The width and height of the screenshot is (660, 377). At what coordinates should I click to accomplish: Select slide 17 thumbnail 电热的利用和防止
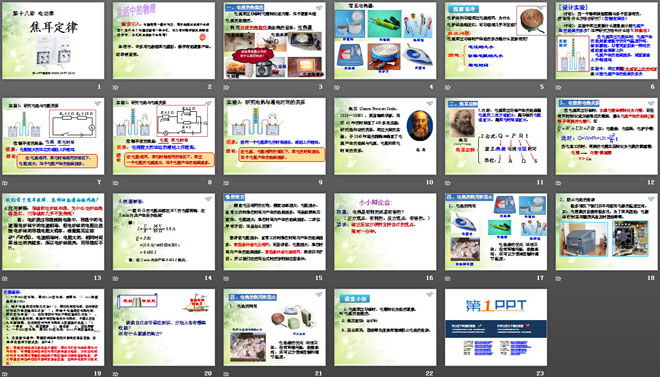point(496,231)
